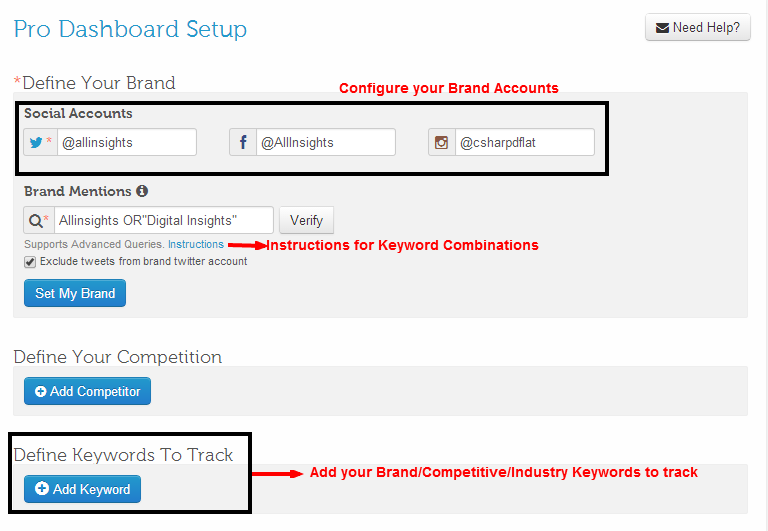The height and width of the screenshot is (531, 768).
Task: Focus the Twitter handle field @allinsights
Action: 127,142
